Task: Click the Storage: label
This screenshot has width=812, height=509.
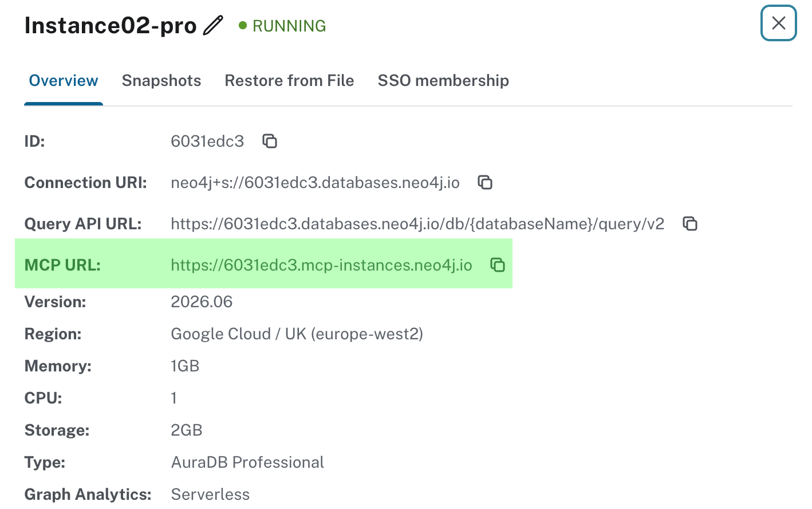Action: click(x=57, y=430)
